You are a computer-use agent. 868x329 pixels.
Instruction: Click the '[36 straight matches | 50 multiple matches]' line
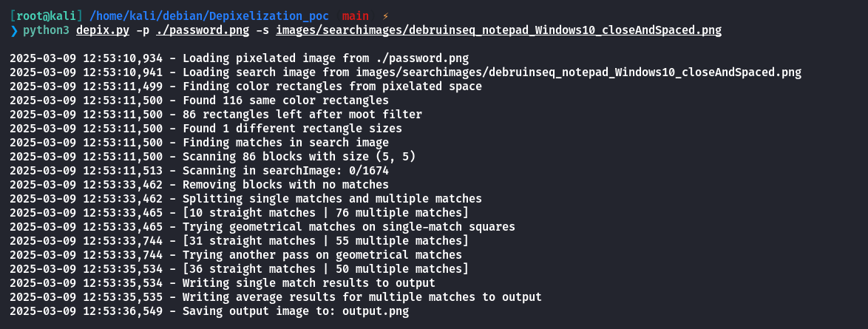click(x=239, y=268)
